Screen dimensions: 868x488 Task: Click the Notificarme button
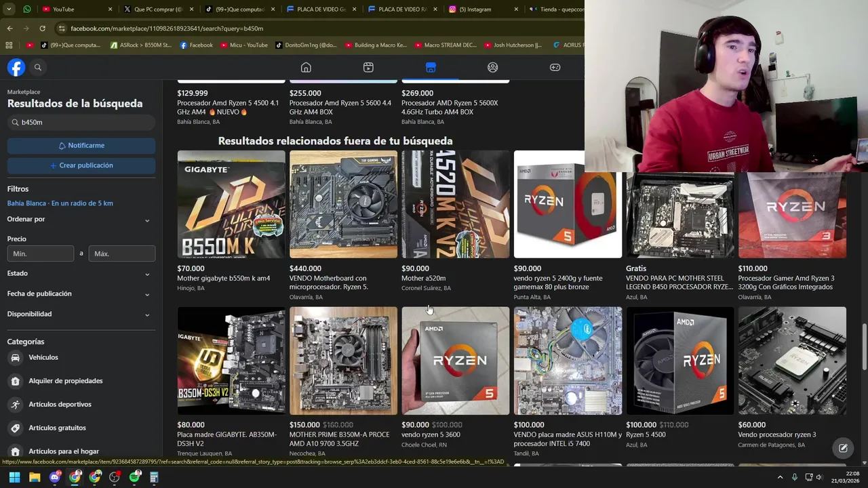pyautogui.click(x=81, y=146)
